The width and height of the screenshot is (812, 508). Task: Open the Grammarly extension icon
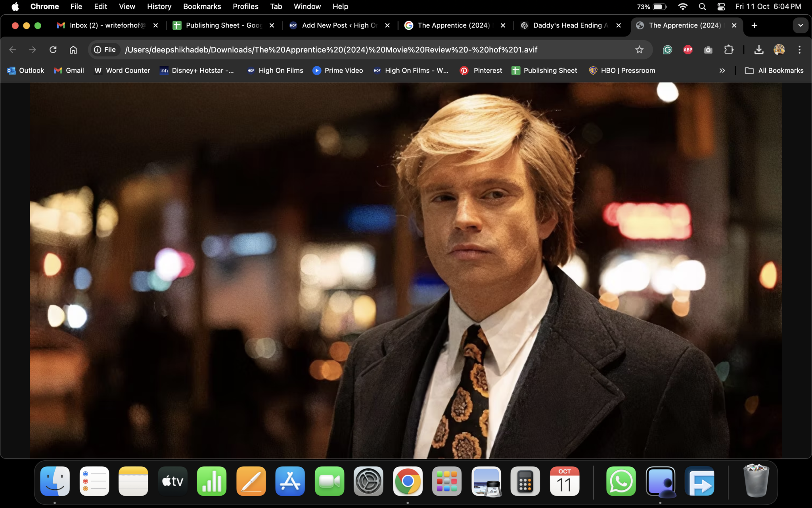click(667, 50)
